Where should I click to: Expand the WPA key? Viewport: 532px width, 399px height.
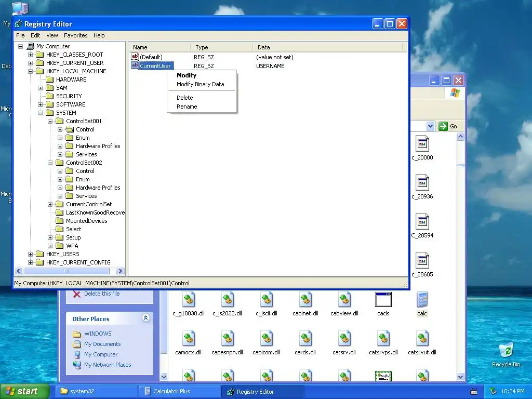(50, 246)
